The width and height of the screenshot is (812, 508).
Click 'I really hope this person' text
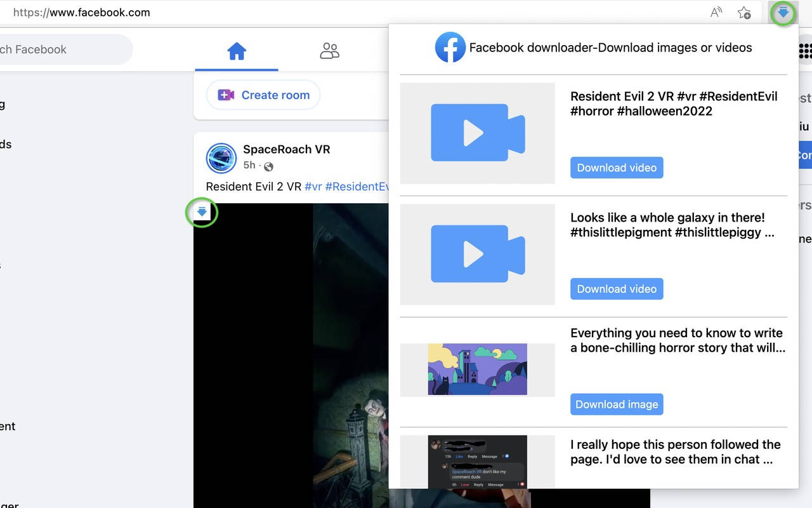click(x=675, y=452)
